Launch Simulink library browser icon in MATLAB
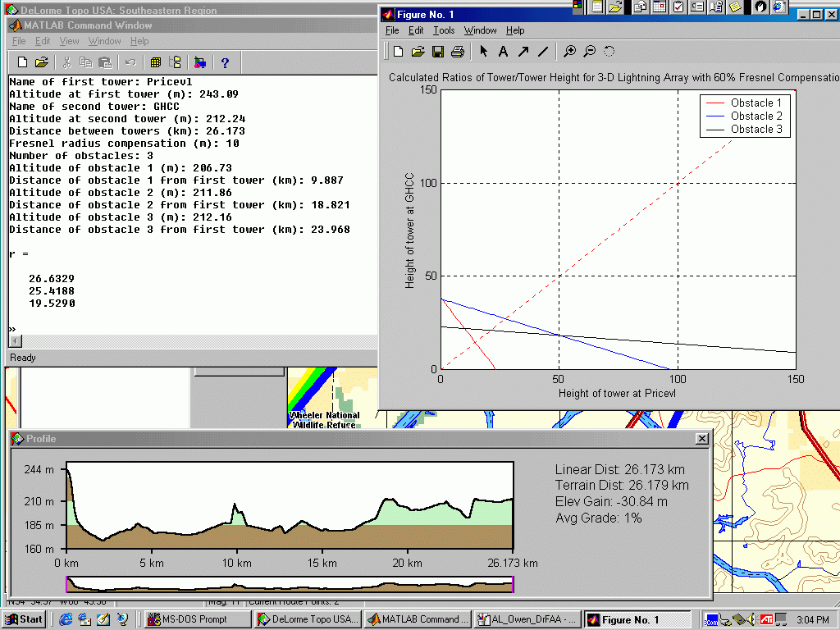This screenshot has height=630, width=840. tap(200, 62)
